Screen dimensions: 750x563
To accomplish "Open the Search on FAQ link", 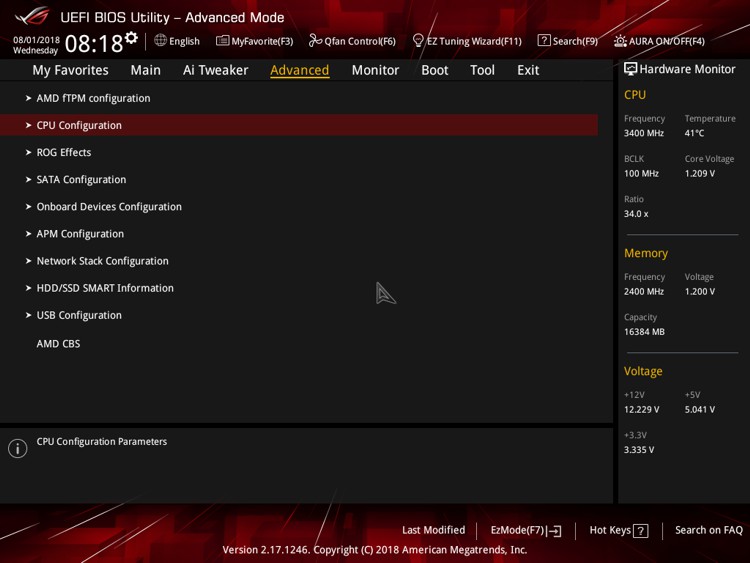I will (x=708, y=530).
